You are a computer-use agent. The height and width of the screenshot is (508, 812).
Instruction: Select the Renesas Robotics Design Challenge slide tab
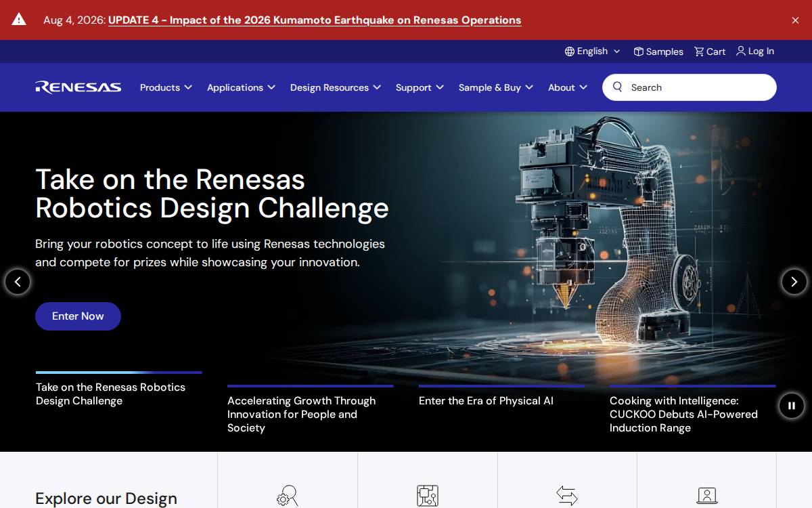coord(110,394)
